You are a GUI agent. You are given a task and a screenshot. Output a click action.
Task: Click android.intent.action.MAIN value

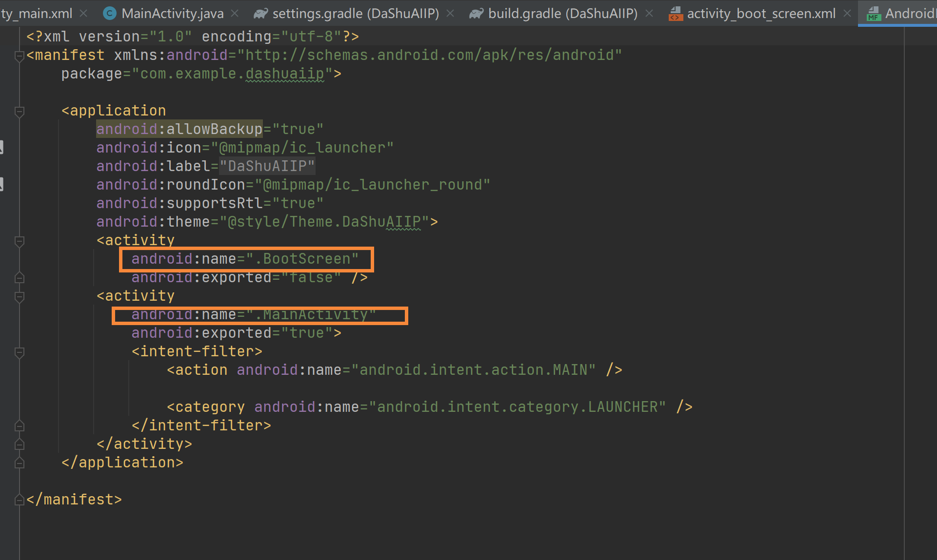tap(474, 370)
